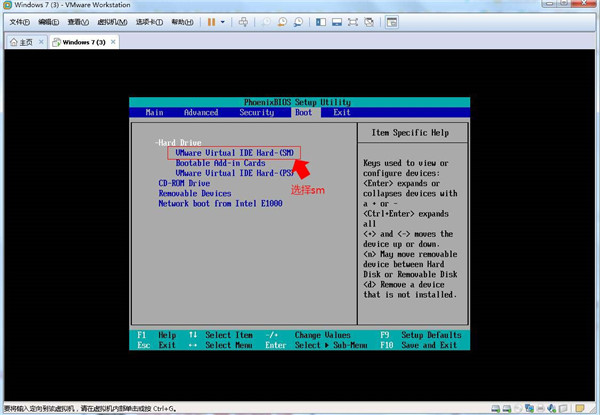Screen dimensions: 600x415
Task: Open the 文件(F) menu
Action: (x=20, y=22)
